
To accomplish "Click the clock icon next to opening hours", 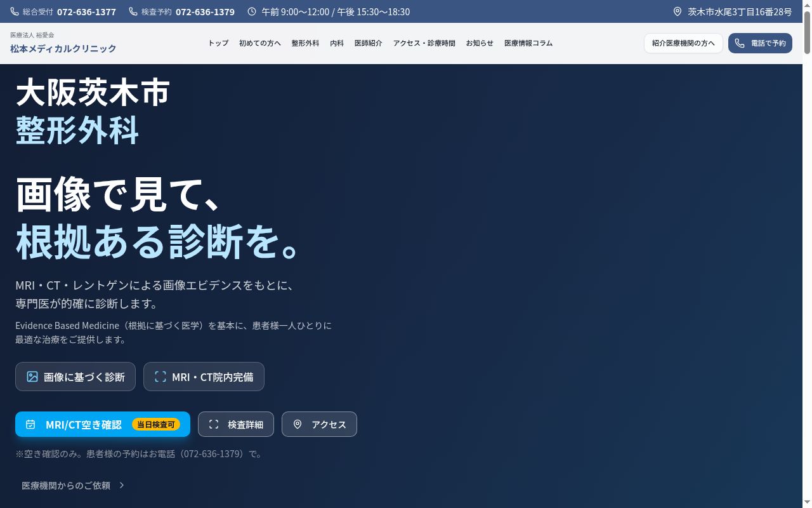I will coord(252,11).
